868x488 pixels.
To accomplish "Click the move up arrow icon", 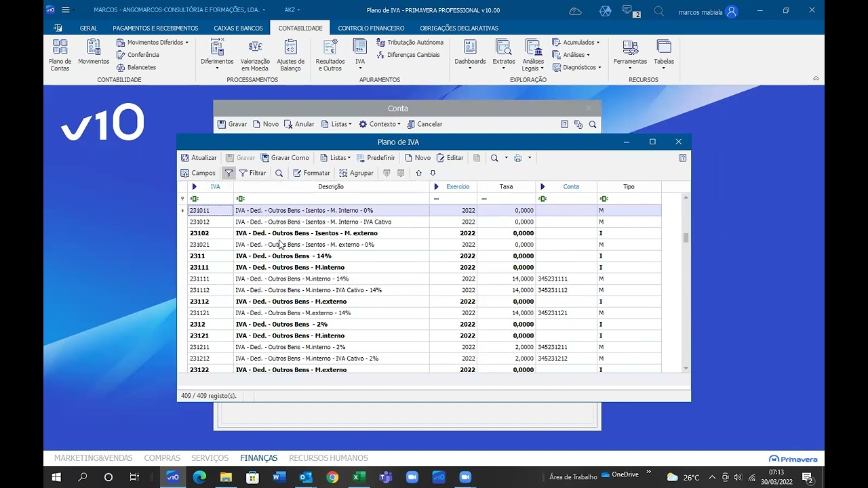I will (418, 173).
